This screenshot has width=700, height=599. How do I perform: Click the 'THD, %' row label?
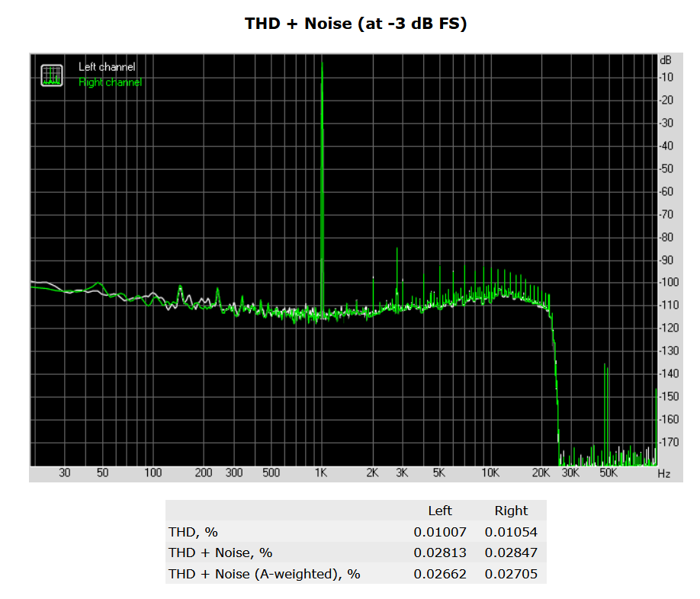(193, 532)
